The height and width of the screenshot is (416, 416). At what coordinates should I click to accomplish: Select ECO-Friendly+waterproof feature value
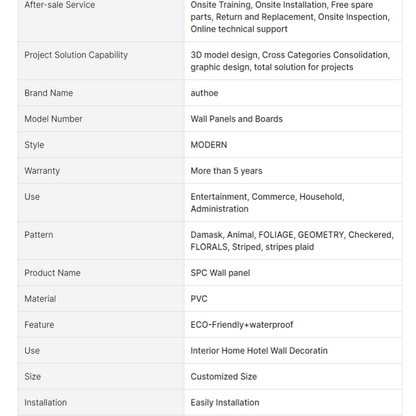(x=242, y=325)
